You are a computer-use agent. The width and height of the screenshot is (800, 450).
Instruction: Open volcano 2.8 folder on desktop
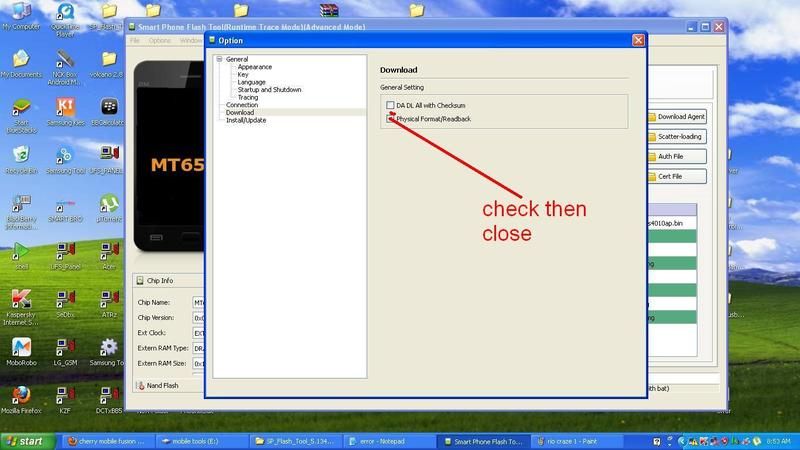(x=108, y=64)
